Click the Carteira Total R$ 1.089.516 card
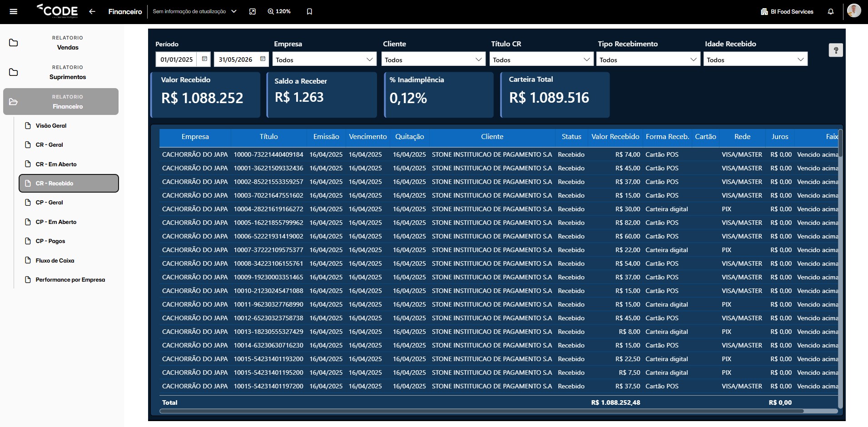Image resolution: width=868 pixels, height=427 pixels. click(555, 95)
